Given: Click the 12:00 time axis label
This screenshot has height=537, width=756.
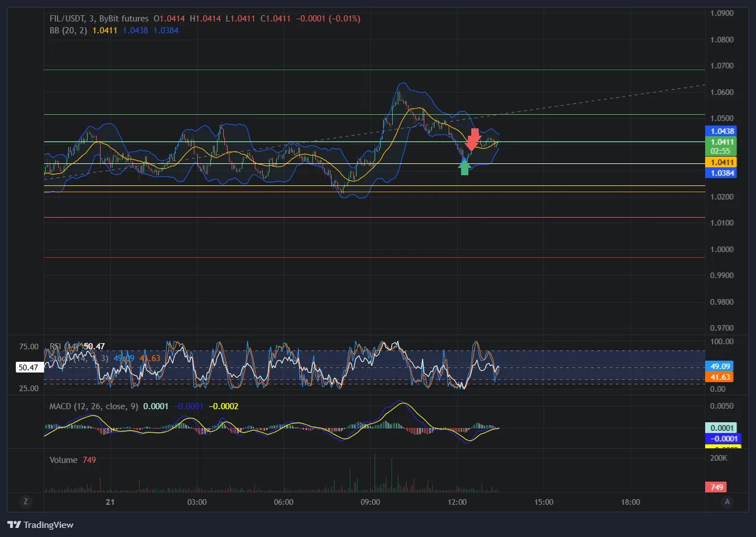Looking at the screenshot, I should [x=457, y=502].
